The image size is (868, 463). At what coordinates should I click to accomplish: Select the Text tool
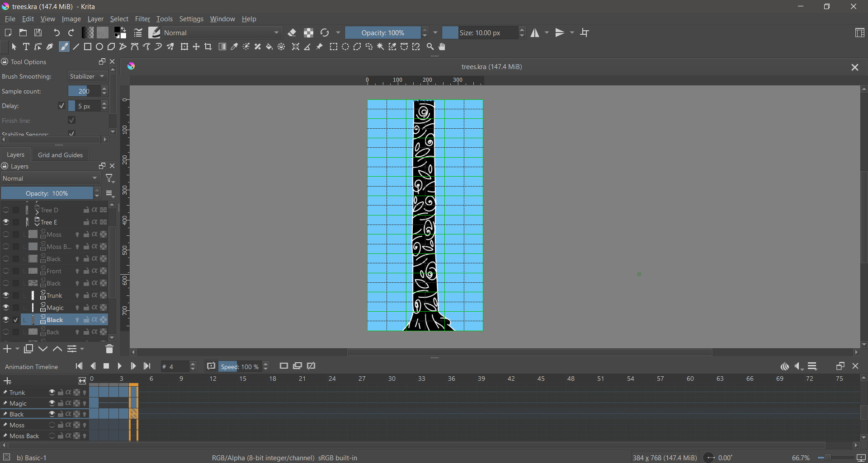[26, 47]
